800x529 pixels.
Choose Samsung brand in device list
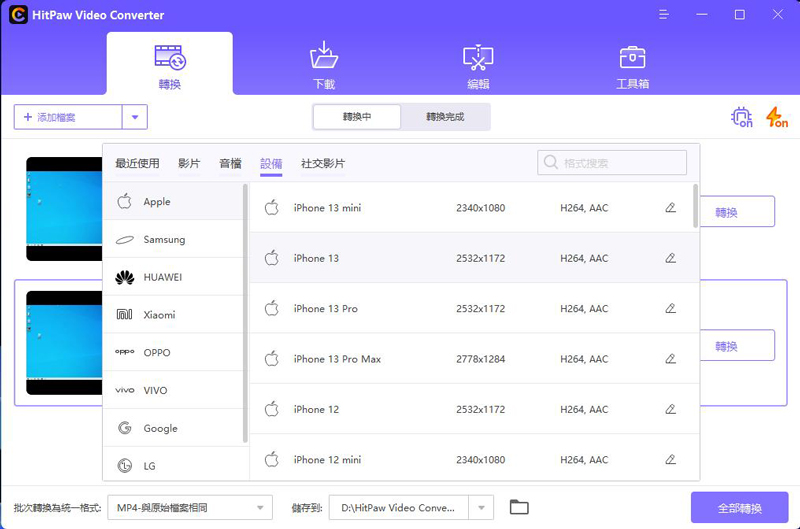tap(173, 239)
